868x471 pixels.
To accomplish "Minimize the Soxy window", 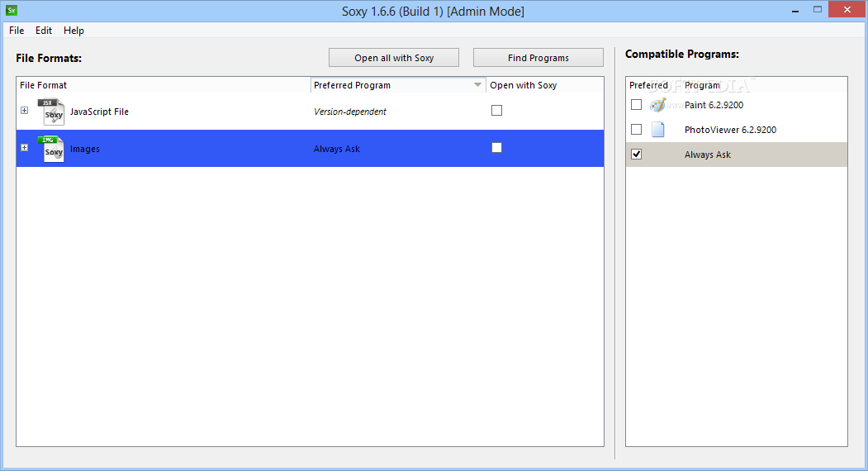I will pos(795,11).
